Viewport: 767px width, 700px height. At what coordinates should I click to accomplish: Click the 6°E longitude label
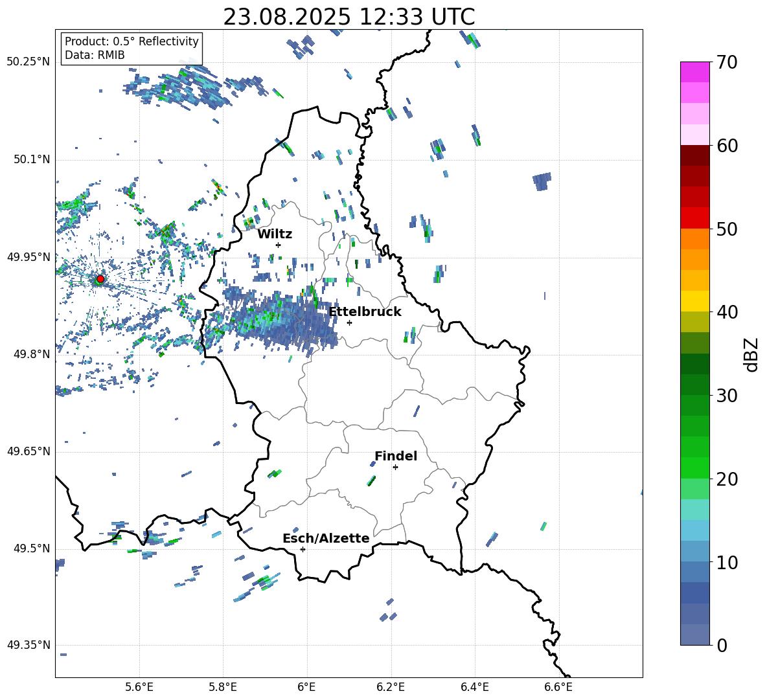pyautogui.click(x=306, y=687)
